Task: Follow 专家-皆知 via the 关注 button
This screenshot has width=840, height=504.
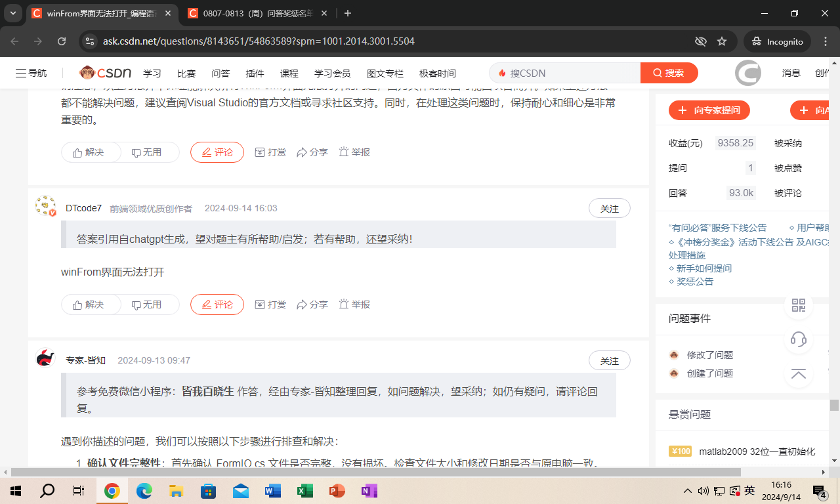Action: (x=609, y=360)
